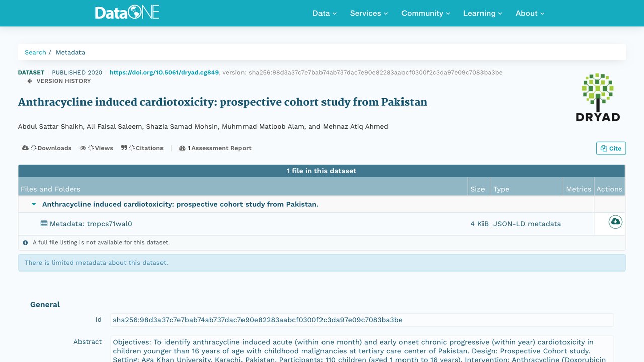Click the table icon beside Metadata: tmpcs71wal0
This screenshot has height=362, width=644.
coord(44,224)
